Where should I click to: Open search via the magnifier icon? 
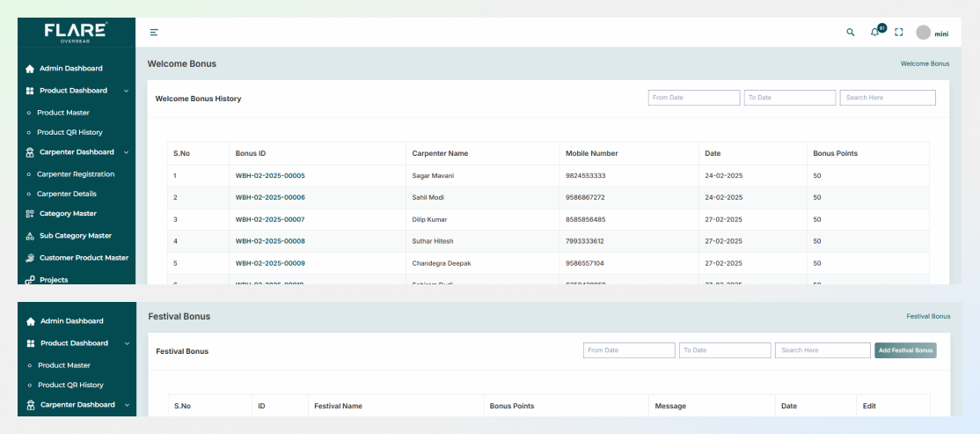tap(850, 33)
